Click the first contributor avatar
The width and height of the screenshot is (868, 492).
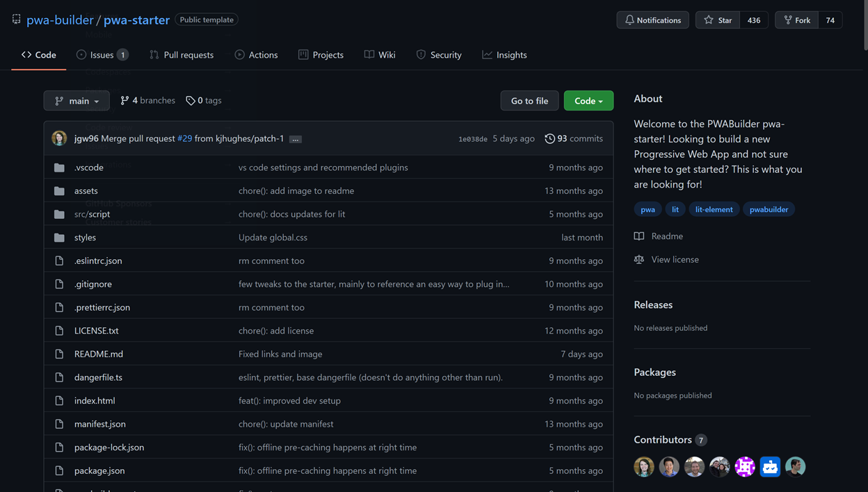click(x=644, y=467)
